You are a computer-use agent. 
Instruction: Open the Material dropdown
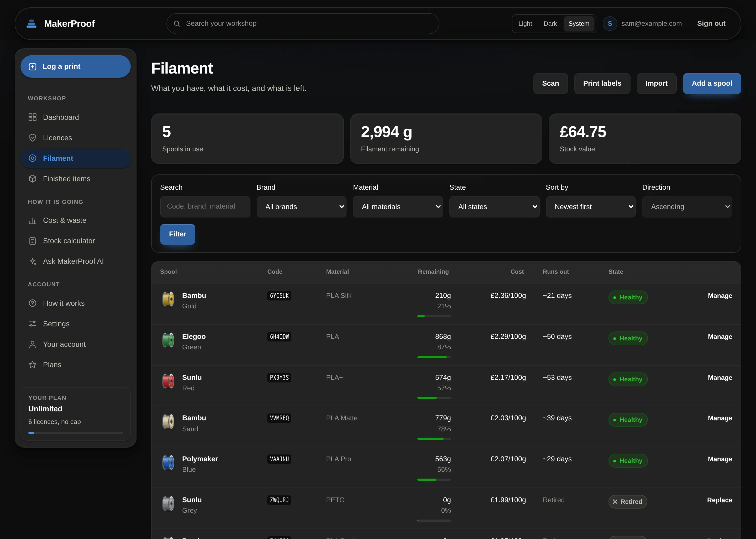(398, 207)
